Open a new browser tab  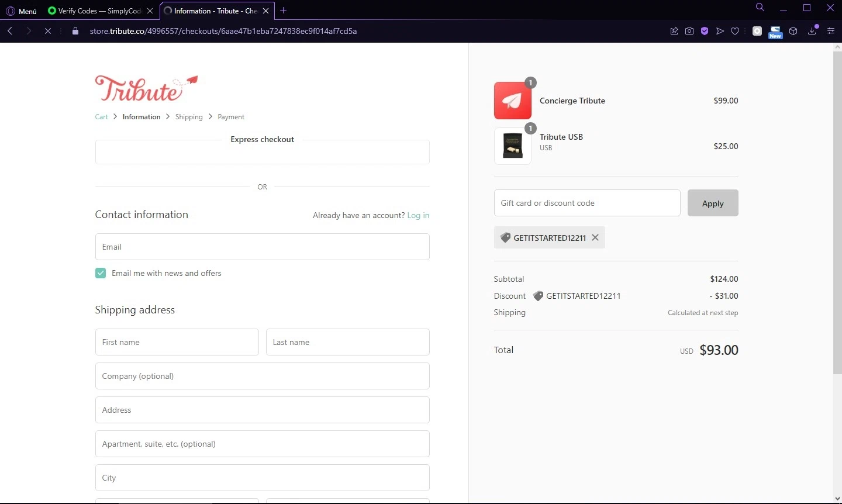pos(283,11)
